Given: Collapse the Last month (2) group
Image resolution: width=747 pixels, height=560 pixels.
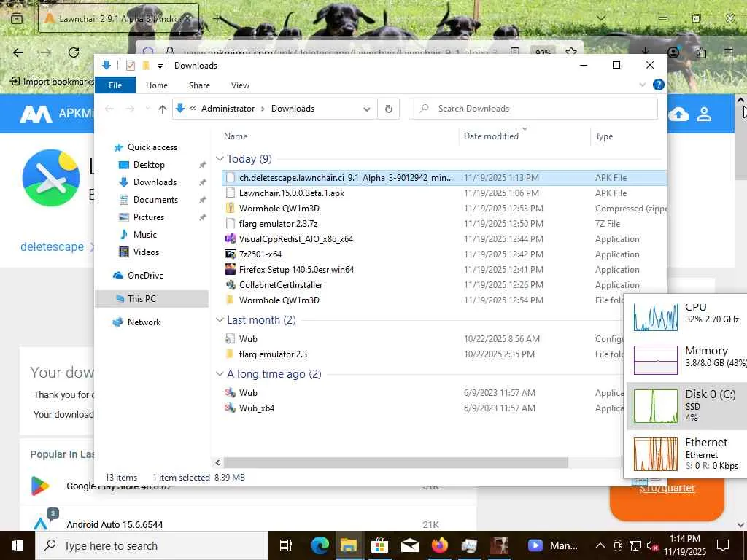Looking at the screenshot, I should (x=220, y=320).
